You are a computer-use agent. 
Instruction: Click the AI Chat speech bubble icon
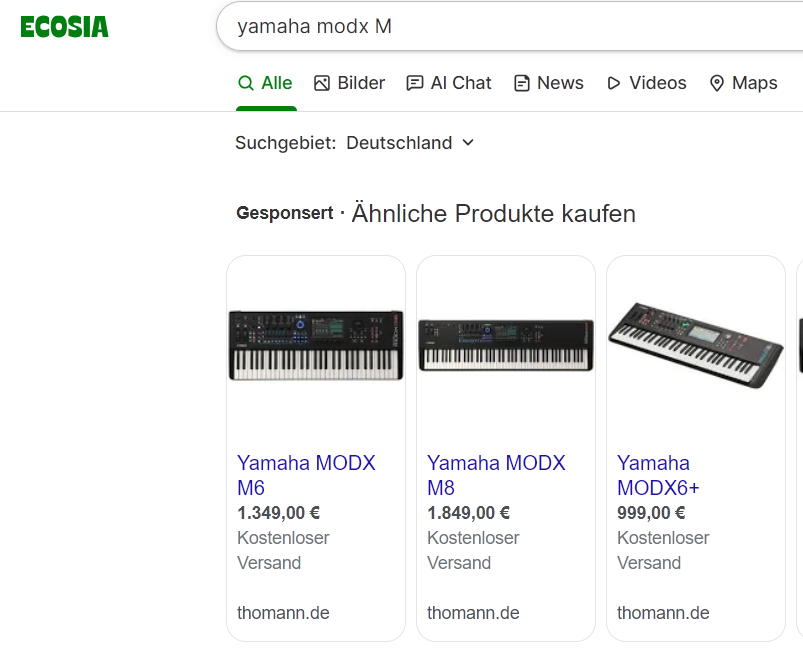click(x=415, y=83)
